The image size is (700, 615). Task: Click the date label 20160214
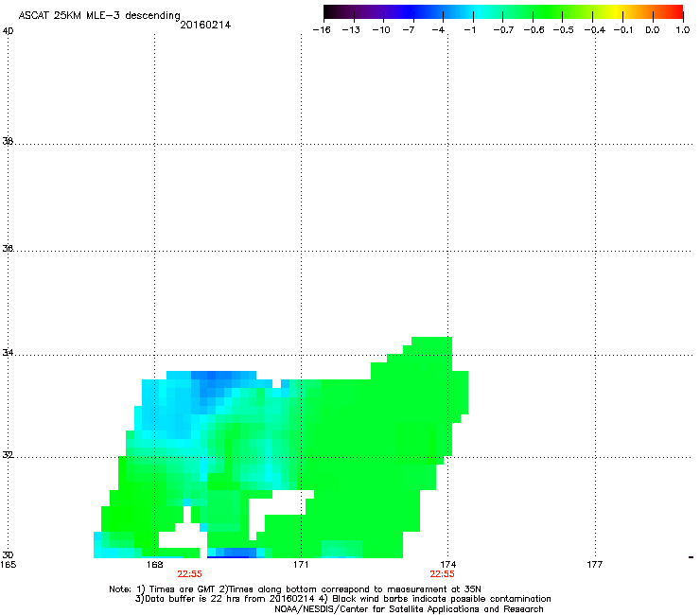pyautogui.click(x=205, y=25)
